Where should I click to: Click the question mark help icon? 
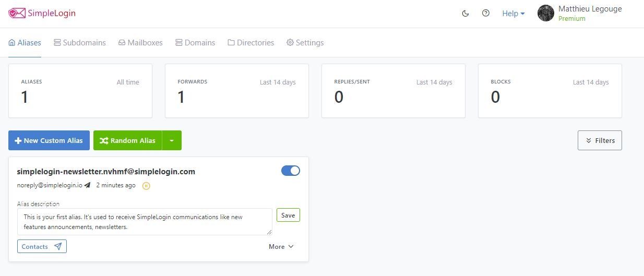coord(486,13)
